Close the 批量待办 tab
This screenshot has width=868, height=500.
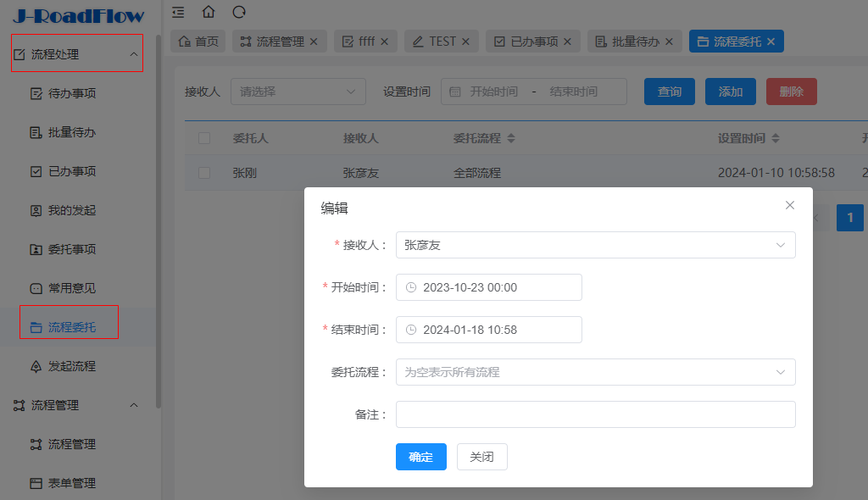[670, 42]
